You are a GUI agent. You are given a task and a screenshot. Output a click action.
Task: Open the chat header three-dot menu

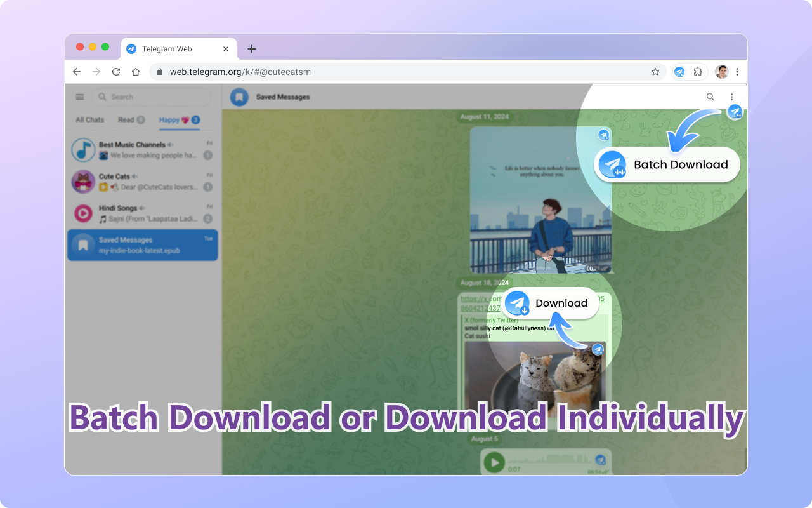point(731,97)
